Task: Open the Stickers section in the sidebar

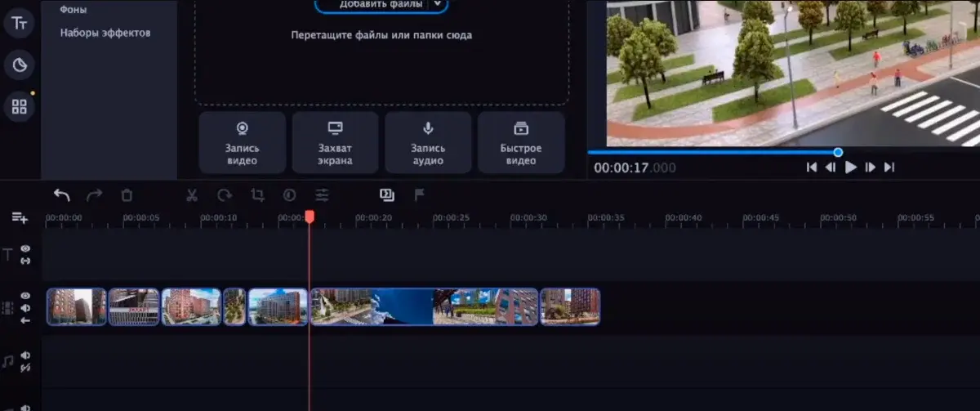Action: (x=19, y=64)
